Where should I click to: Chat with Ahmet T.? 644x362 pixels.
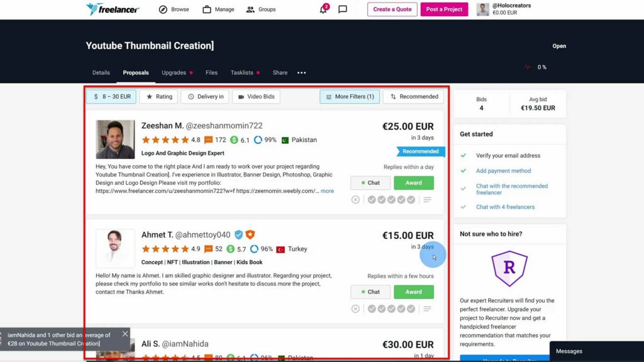point(370,292)
